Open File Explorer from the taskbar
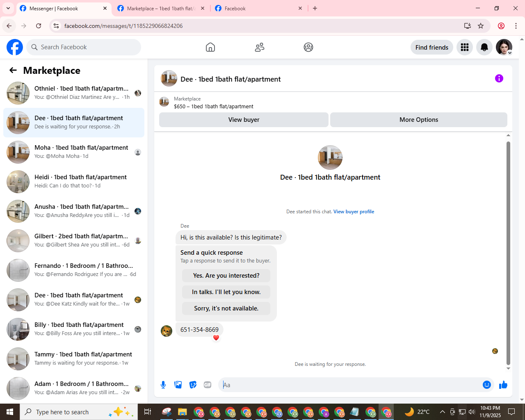Viewport: 525px width, 420px height. click(183, 412)
